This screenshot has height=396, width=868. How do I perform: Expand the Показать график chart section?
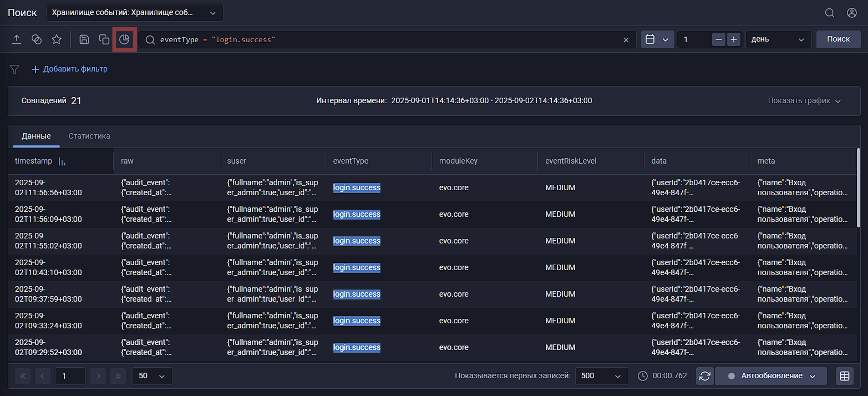tap(804, 101)
